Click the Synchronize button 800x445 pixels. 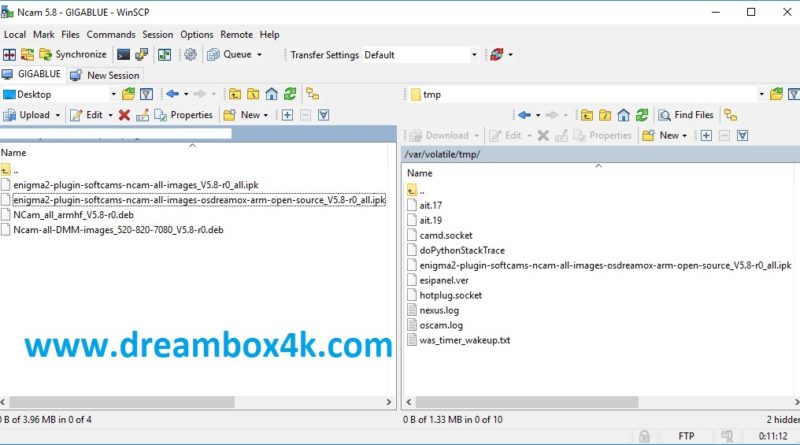[73, 55]
